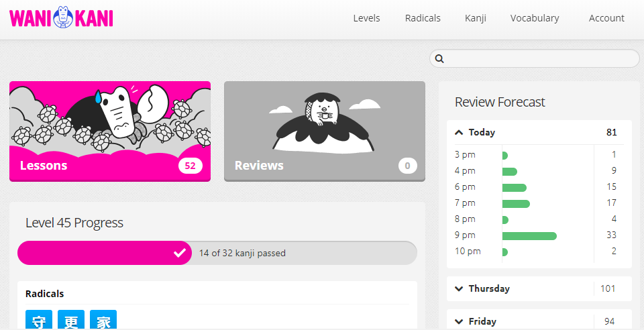Click the Friday count 94
This screenshot has width=644, height=330.
coord(610,321)
